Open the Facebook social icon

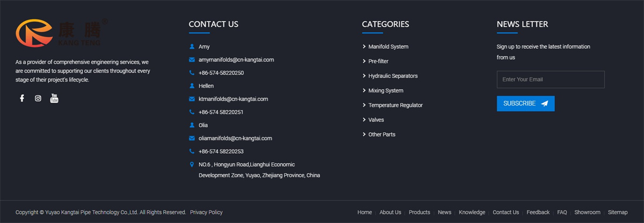click(22, 98)
